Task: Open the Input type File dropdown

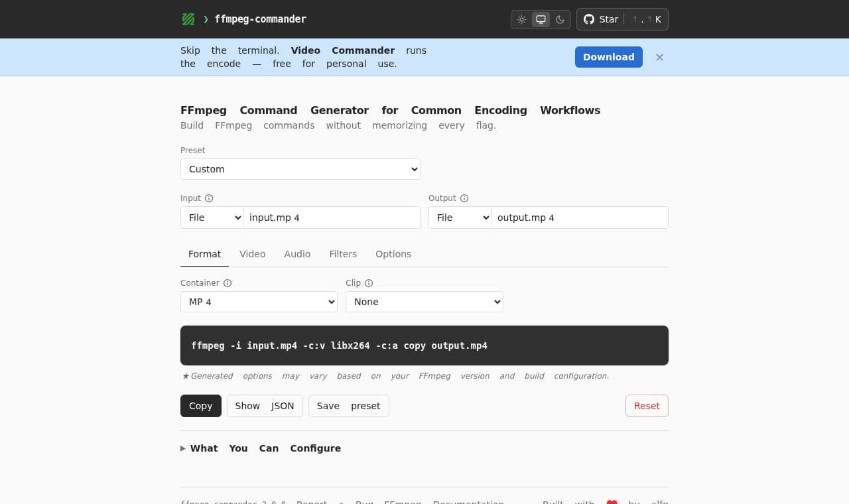Action: point(212,218)
